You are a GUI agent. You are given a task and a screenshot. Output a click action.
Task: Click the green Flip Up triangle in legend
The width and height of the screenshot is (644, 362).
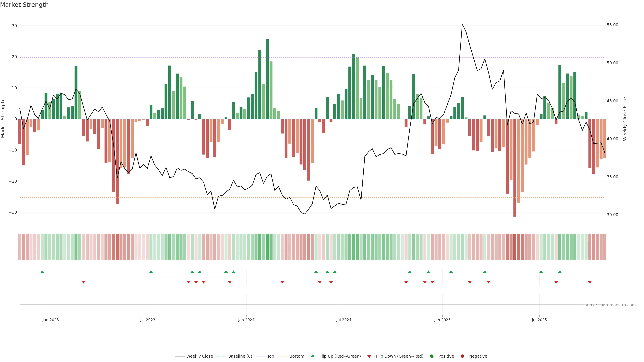(x=312, y=356)
